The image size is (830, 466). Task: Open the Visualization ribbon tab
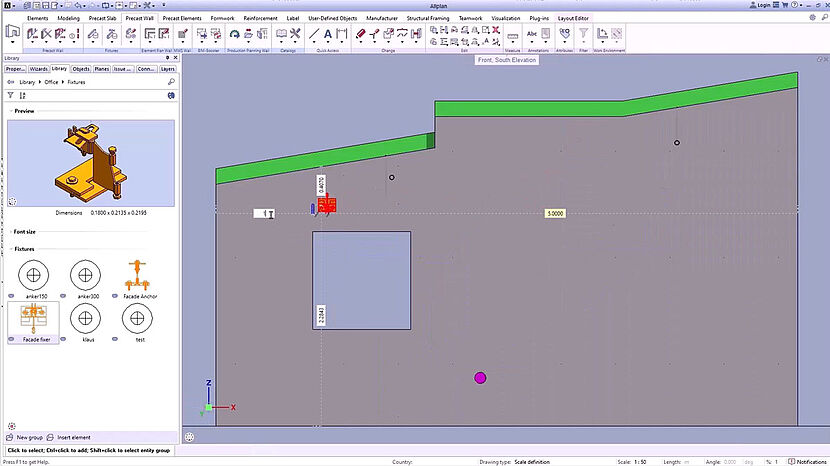(x=506, y=18)
